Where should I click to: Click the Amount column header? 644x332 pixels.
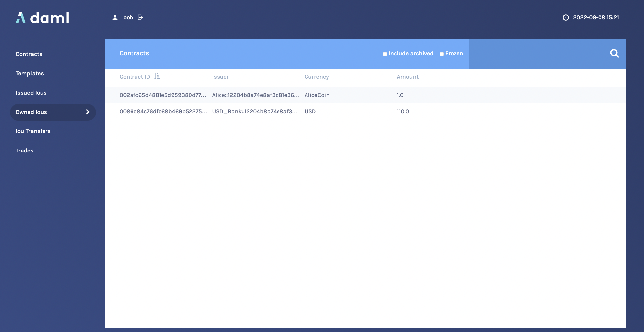click(x=407, y=77)
